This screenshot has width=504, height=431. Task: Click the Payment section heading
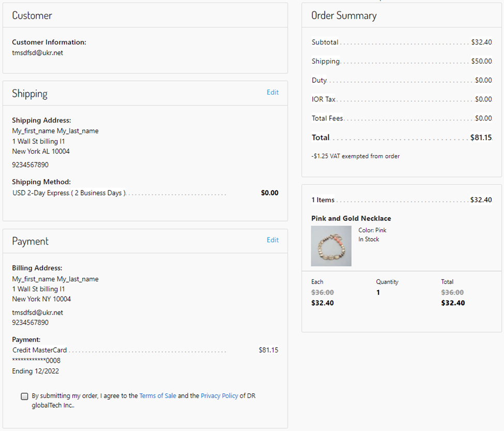coord(30,241)
